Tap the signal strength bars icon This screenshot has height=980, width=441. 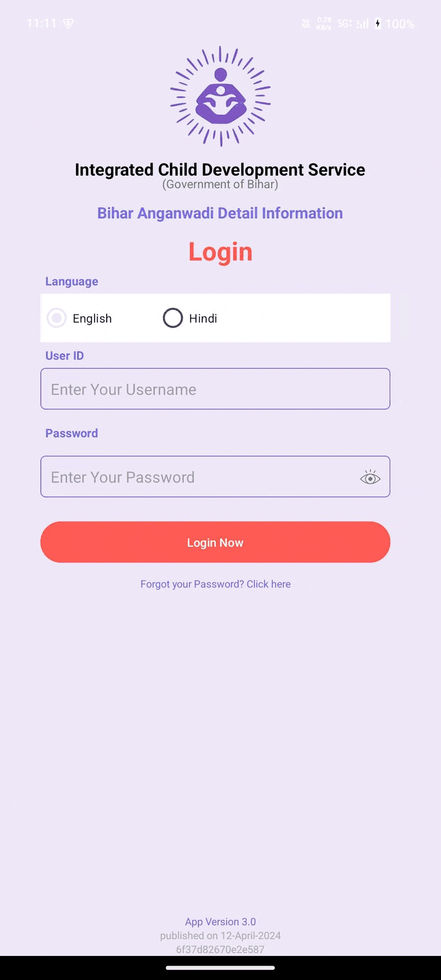(362, 23)
